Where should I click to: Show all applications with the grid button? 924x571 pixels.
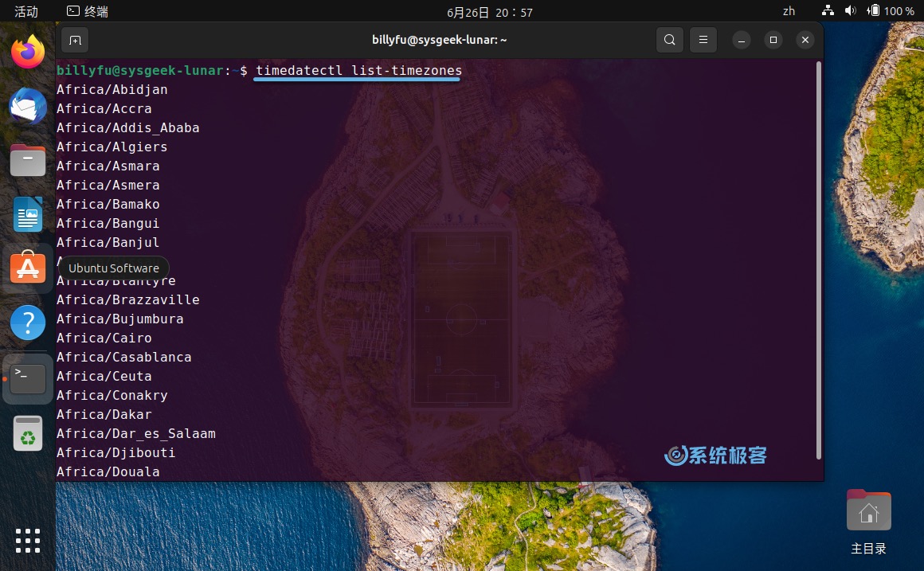coord(28,541)
